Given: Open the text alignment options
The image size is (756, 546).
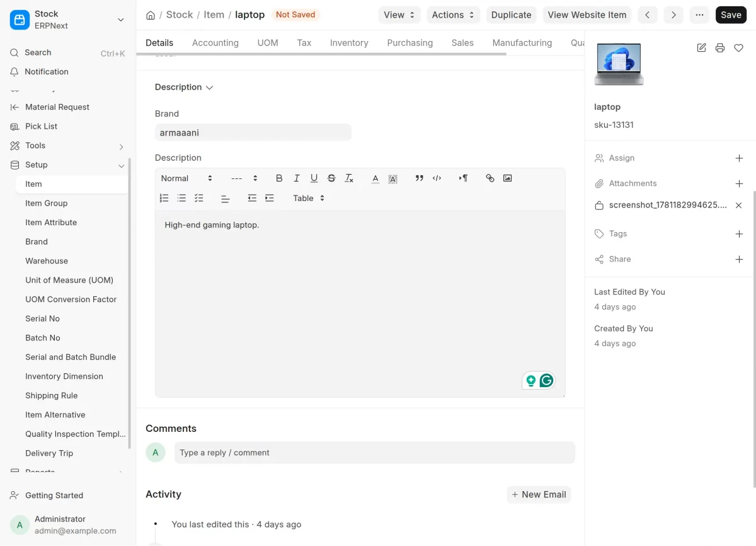Looking at the screenshot, I should pyautogui.click(x=226, y=198).
